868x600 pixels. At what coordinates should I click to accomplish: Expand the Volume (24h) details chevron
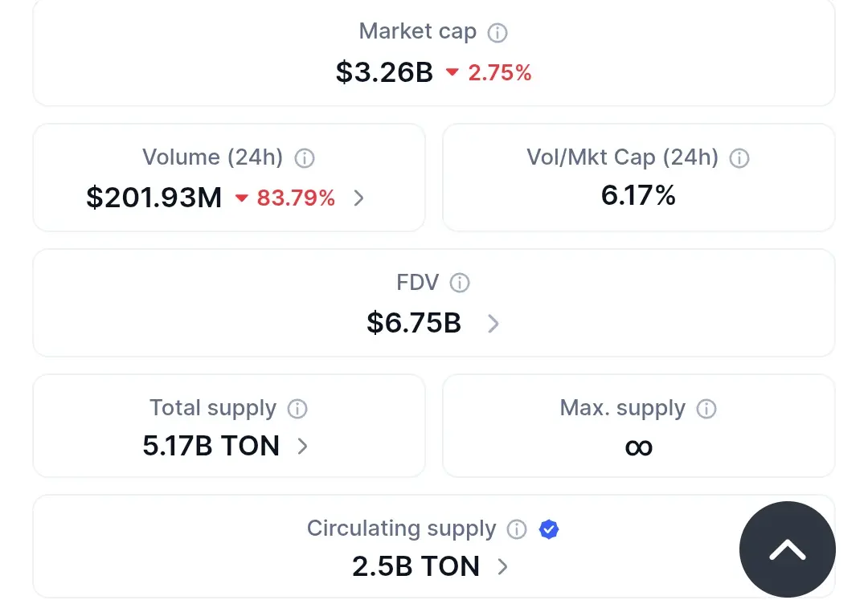tap(359, 198)
